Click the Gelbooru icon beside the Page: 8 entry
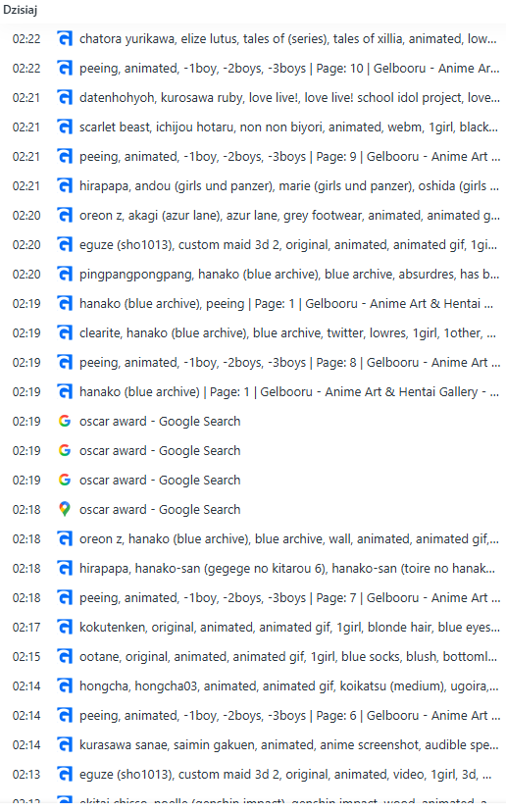Viewport: 506px width, 812px height. pyautogui.click(x=64, y=363)
